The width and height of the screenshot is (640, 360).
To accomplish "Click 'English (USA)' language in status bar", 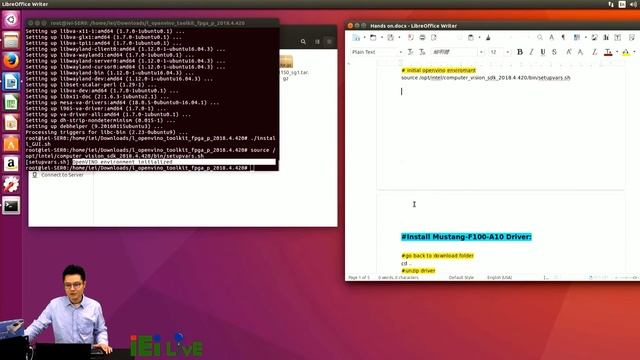I will pyautogui.click(x=499, y=278).
